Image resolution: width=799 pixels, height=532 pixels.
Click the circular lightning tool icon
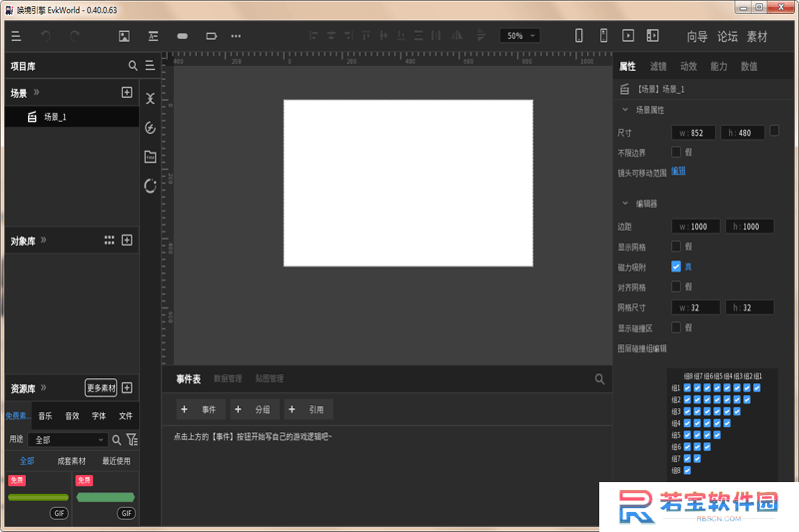(150, 128)
